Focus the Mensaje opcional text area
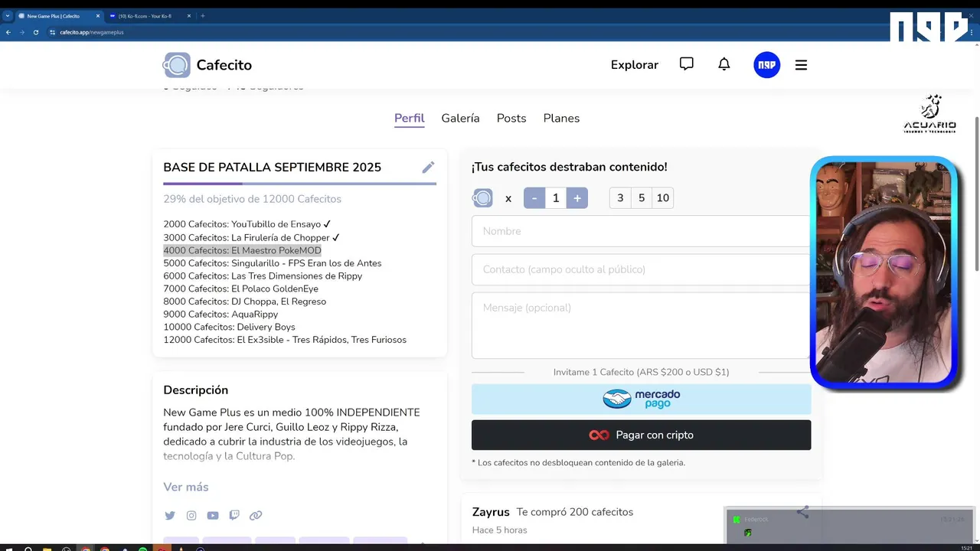This screenshot has width=980, height=551. (x=641, y=325)
